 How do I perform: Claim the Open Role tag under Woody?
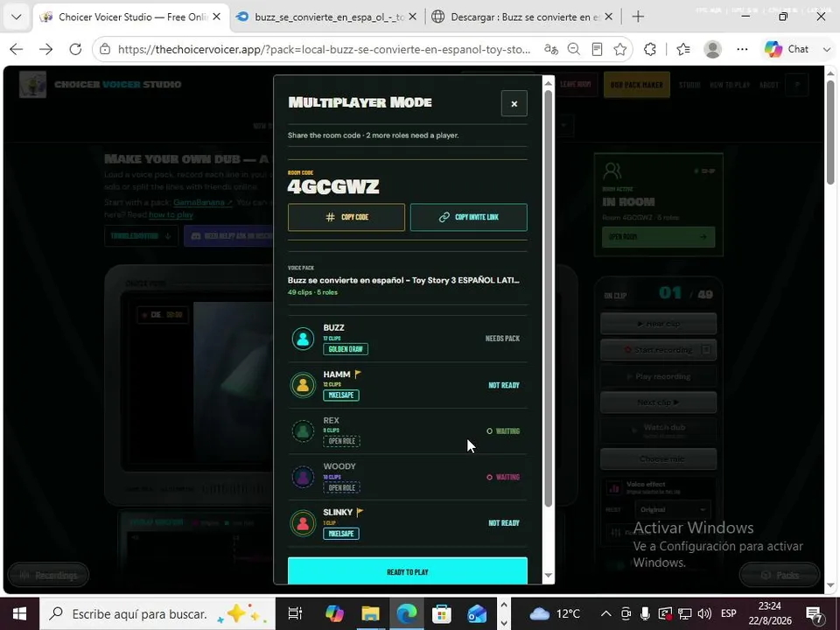click(x=342, y=488)
